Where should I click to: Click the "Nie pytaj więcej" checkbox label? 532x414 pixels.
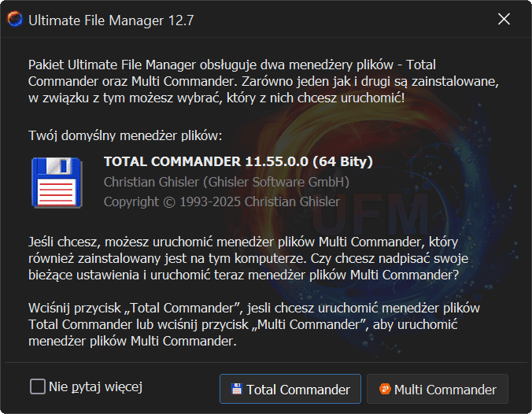95,386
